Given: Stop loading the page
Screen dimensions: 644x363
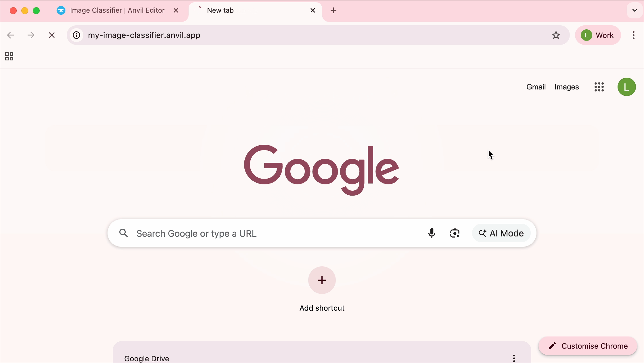Looking at the screenshot, I should (x=52, y=35).
